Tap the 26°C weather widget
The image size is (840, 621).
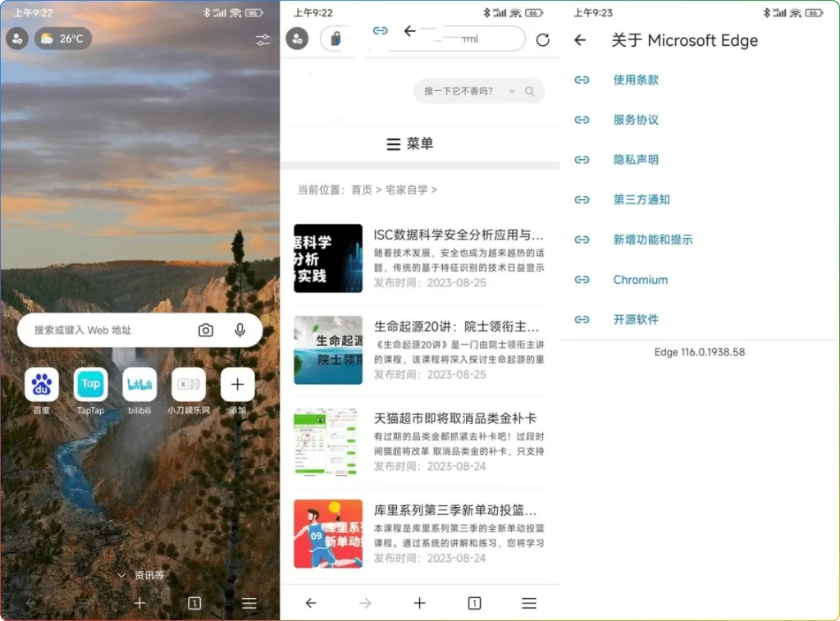[x=63, y=39]
